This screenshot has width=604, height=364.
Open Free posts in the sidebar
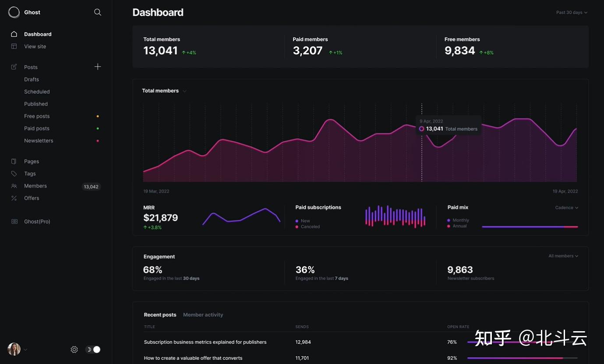pyautogui.click(x=37, y=116)
